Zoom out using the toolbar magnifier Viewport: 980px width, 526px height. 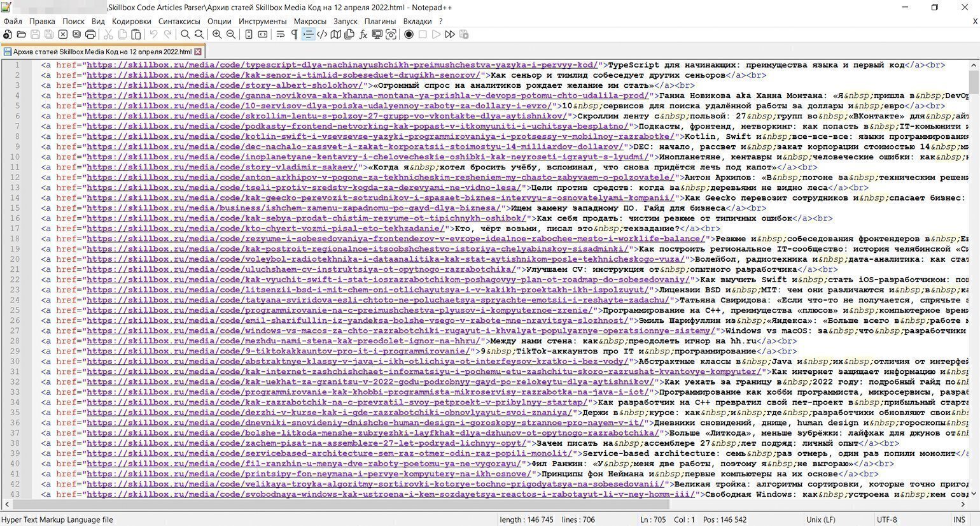tap(231, 34)
